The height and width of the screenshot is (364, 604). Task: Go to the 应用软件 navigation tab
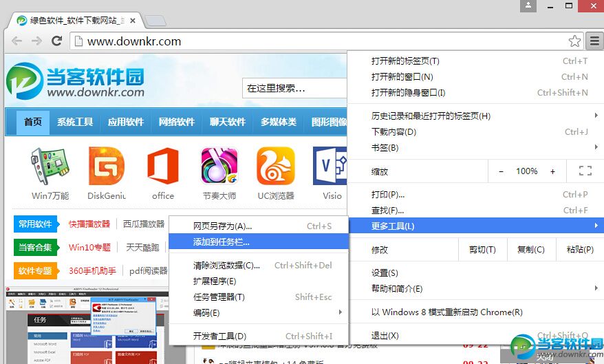(126, 122)
